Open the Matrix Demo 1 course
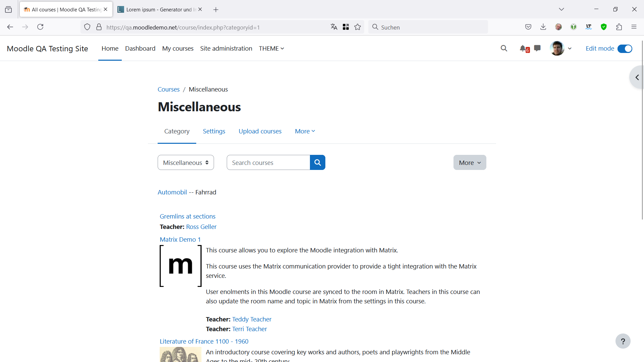This screenshot has width=644, height=362. tap(180, 240)
